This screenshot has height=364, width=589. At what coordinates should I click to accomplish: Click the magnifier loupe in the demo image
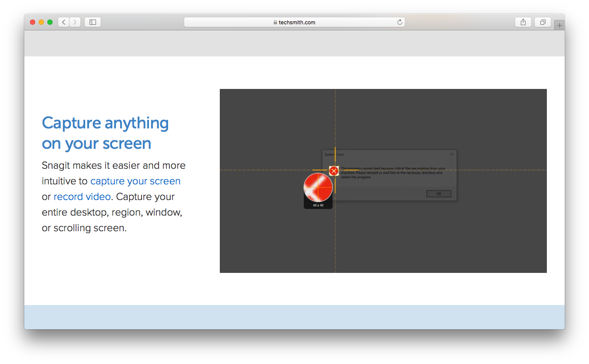click(x=318, y=187)
